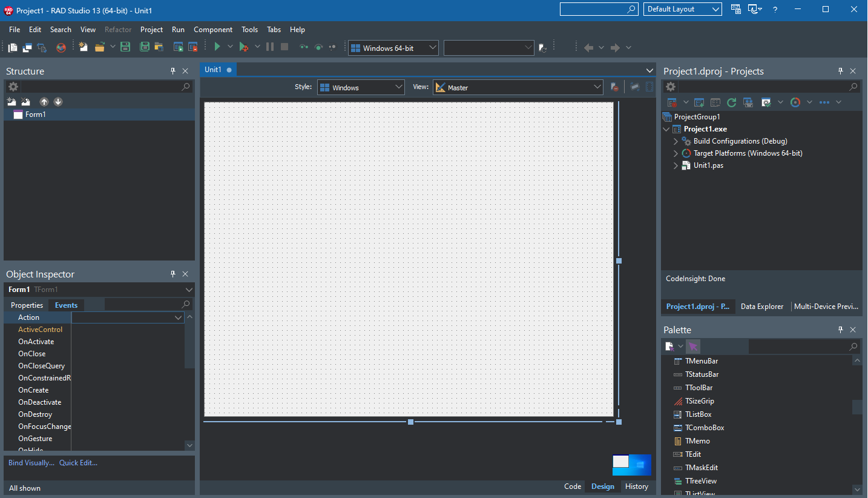Viewport: 868px width, 498px height.
Task: Click Run Without Debugging icon
Action: click(243, 47)
